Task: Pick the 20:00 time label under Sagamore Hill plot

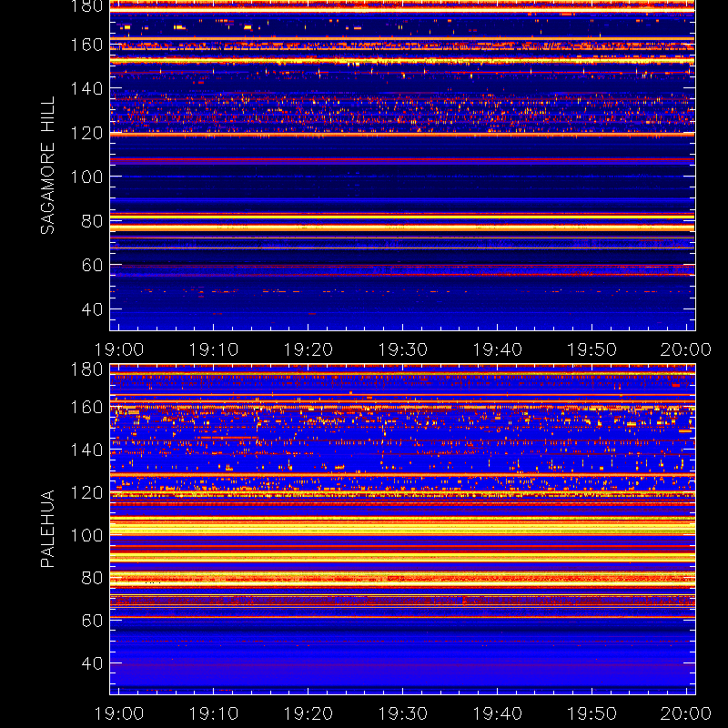Action: pos(686,349)
